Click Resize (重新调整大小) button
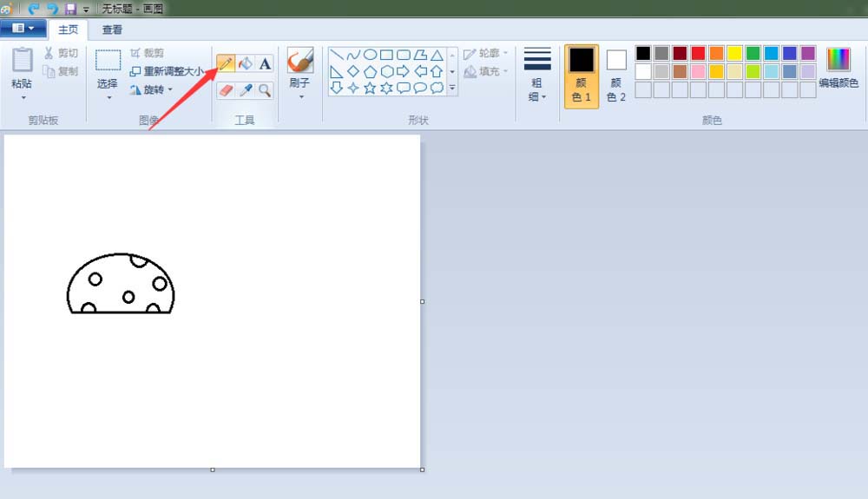This screenshot has width=868, height=499. (166, 71)
